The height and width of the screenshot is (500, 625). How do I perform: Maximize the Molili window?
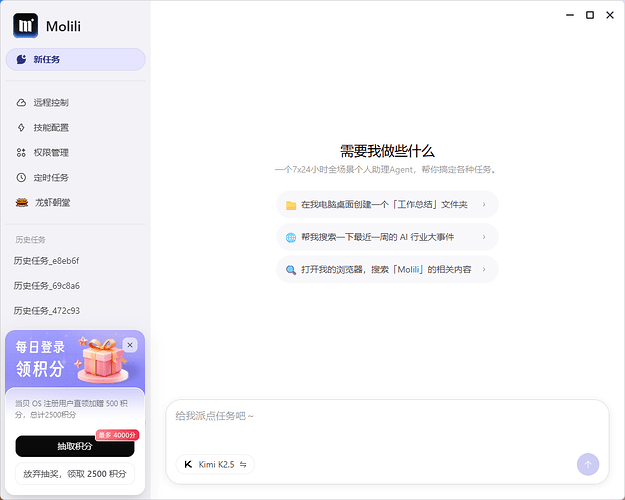[590, 15]
